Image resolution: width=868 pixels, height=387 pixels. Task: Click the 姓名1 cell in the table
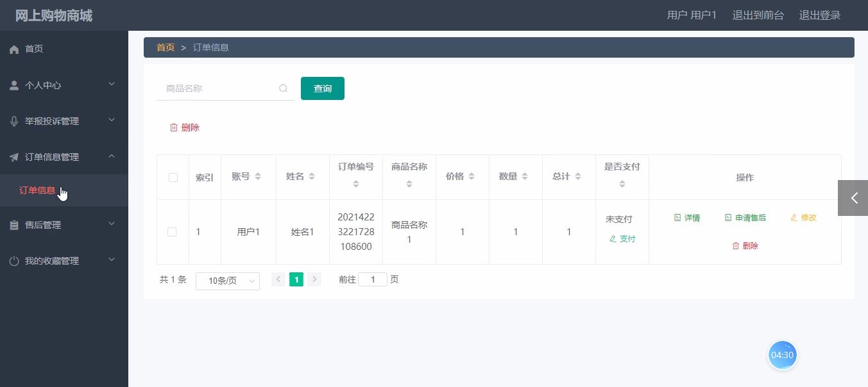point(303,232)
